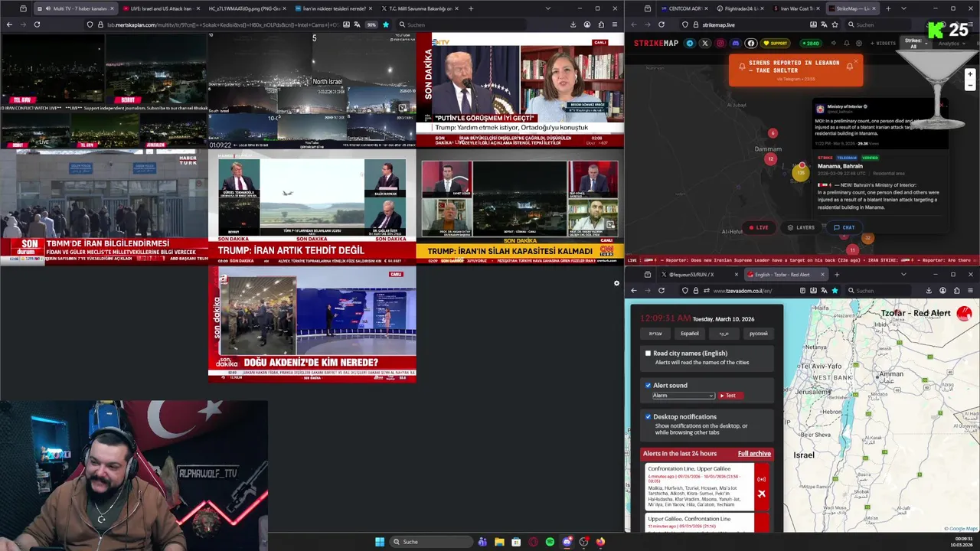Open the Windows Start menu
Viewport: 980px width, 551px height.
380,542
